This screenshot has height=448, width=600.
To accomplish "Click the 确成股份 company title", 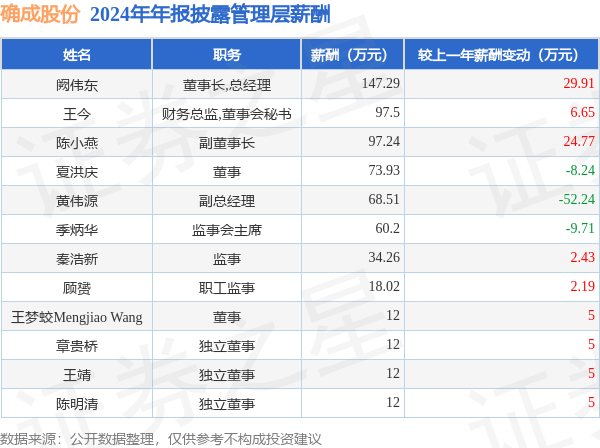I will point(40,15).
